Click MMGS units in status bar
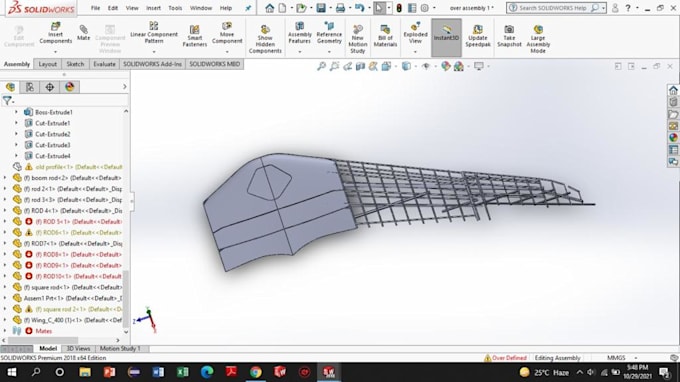Screen dimensions: 680x382 pos(616,358)
